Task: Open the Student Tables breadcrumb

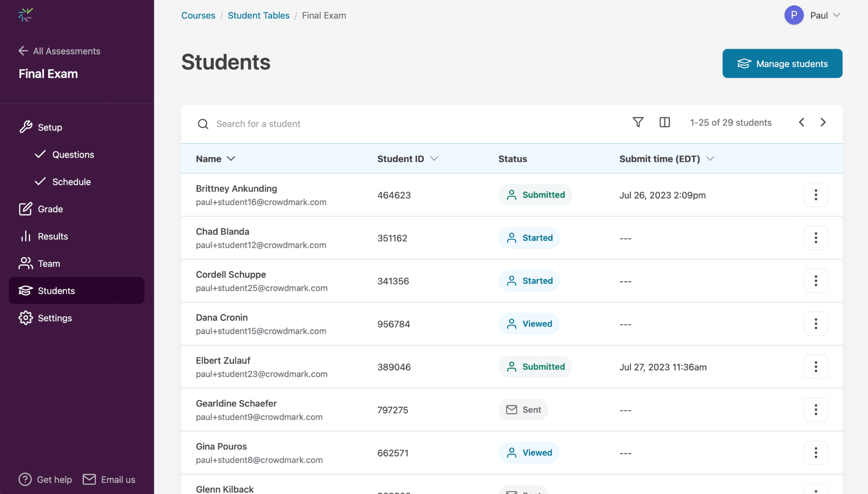Action: [x=258, y=15]
